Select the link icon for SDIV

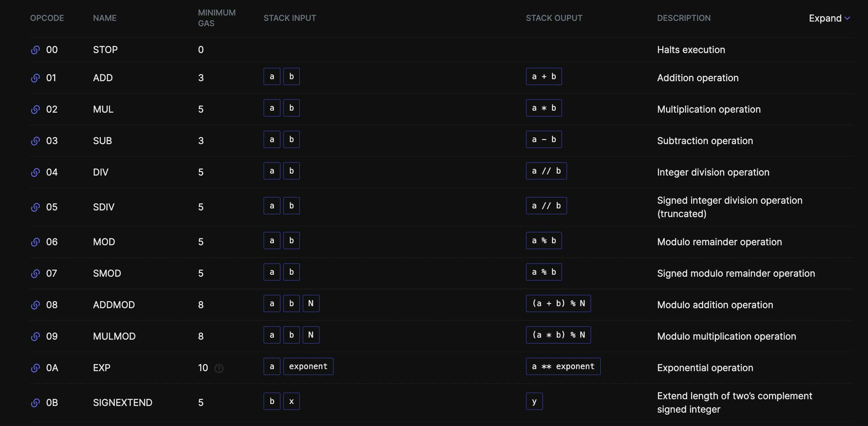[x=35, y=207]
